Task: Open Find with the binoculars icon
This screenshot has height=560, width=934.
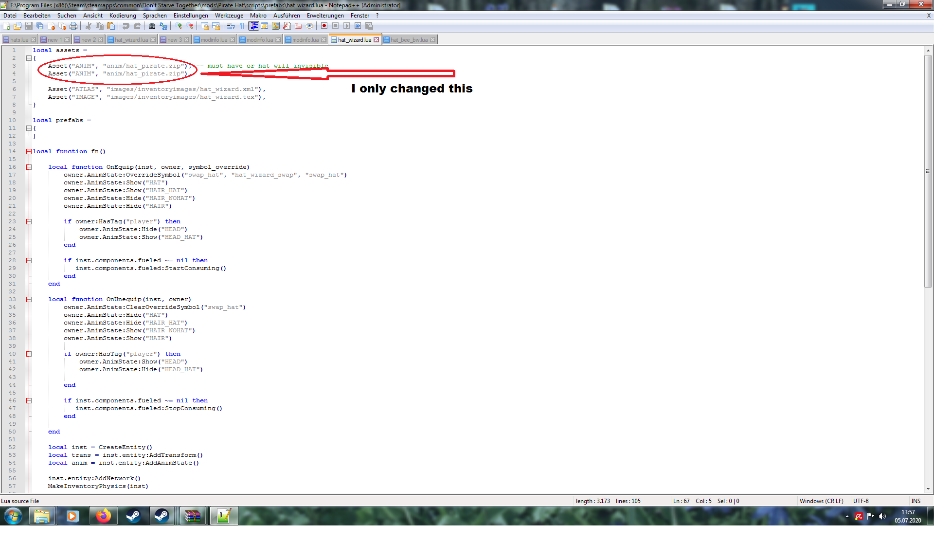Action: [152, 26]
